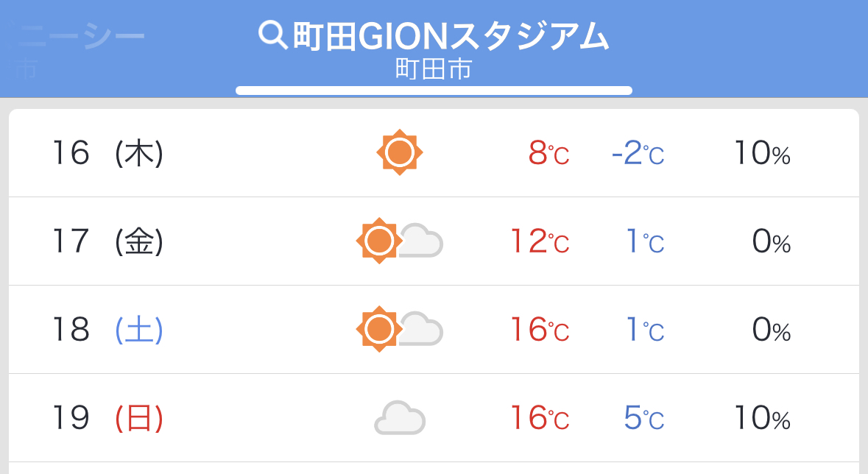This screenshot has width=868, height=474.
Task: Select the white location tab indicator bar
Action: tap(434, 91)
